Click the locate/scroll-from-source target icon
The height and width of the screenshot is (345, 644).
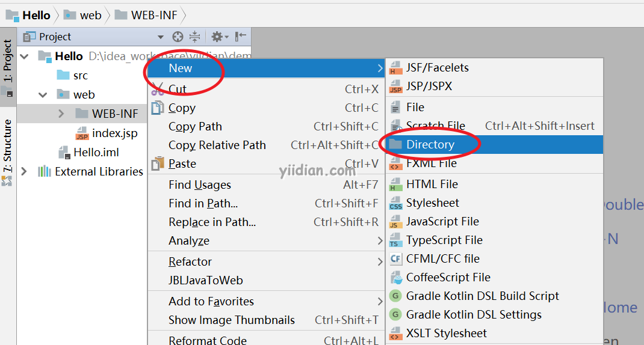(178, 37)
